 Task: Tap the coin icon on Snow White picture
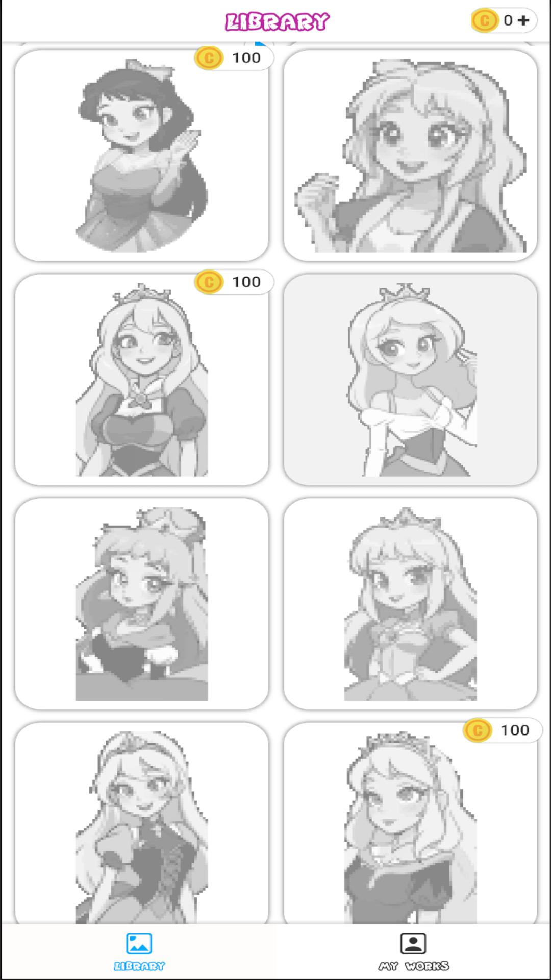(x=209, y=58)
